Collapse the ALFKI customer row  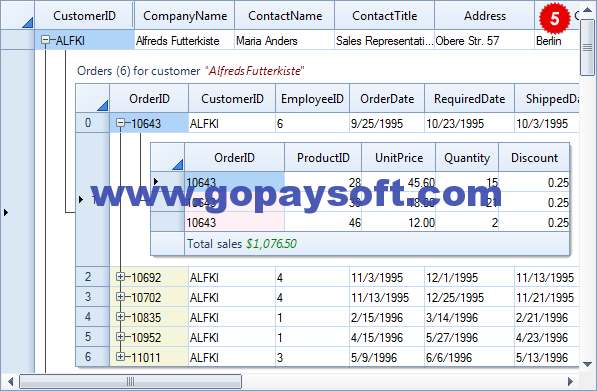click(x=45, y=40)
